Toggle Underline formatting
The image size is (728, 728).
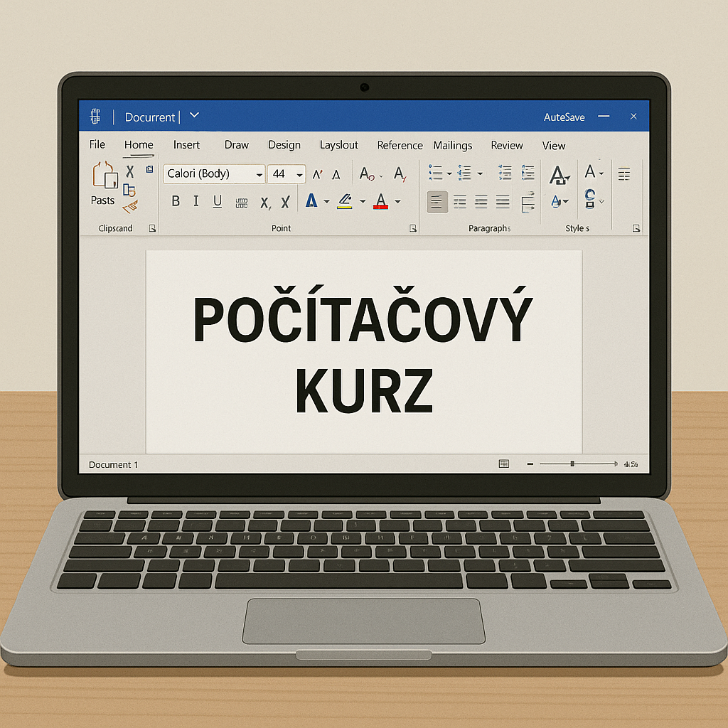click(218, 202)
